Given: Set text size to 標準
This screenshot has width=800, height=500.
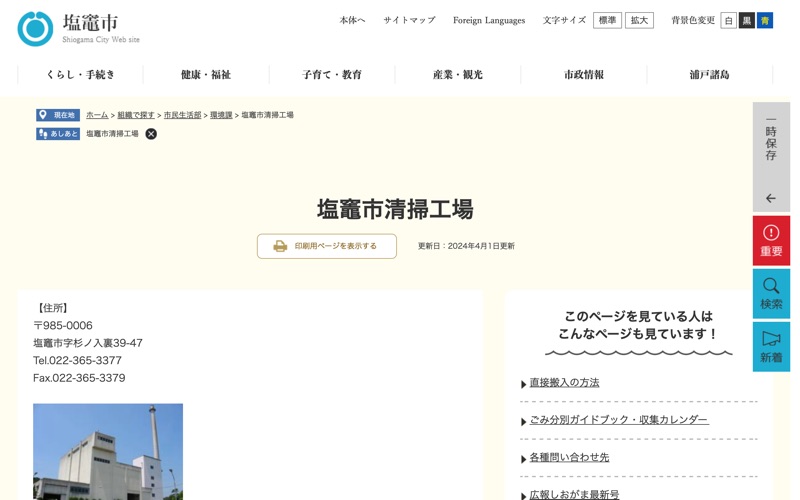Looking at the screenshot, I should (607, 20).
